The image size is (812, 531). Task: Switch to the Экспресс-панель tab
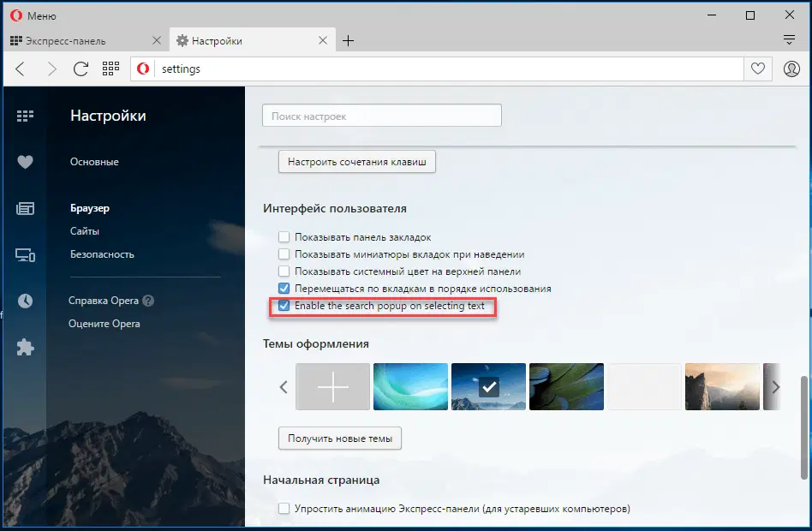coord(86,40)
